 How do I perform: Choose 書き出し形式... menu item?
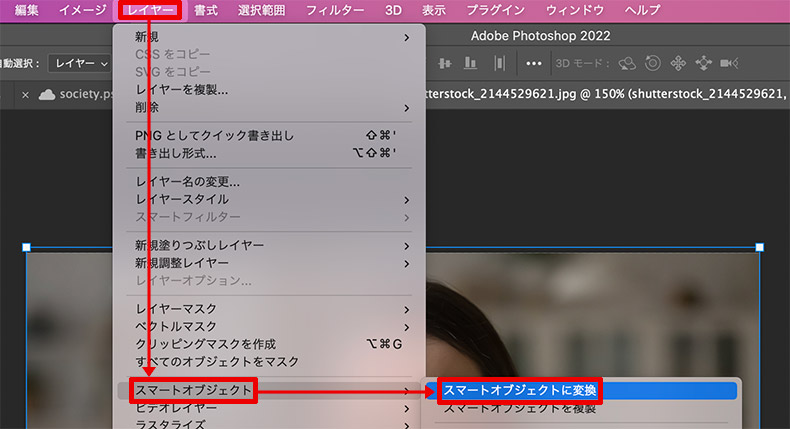[x=271, y=153]
